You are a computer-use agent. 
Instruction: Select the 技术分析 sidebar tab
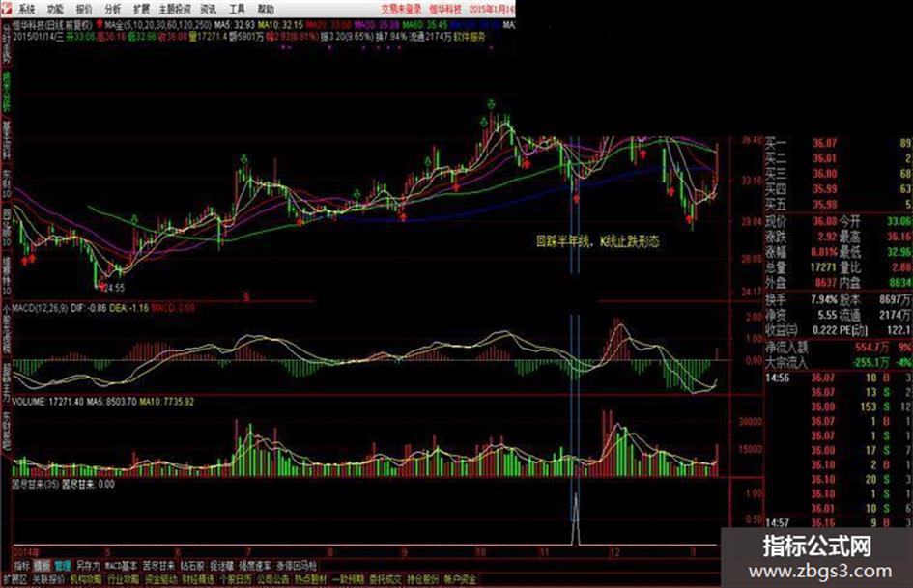pos(7,92)
